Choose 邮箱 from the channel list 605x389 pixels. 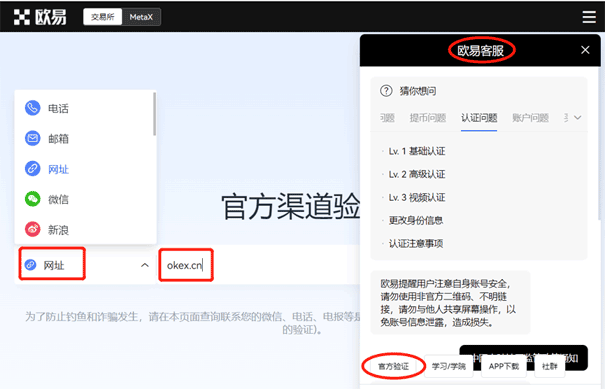tap(85, 139)
